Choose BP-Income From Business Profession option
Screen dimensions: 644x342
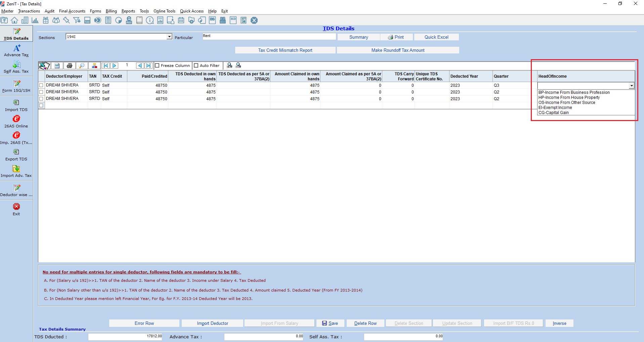[574, 92]
